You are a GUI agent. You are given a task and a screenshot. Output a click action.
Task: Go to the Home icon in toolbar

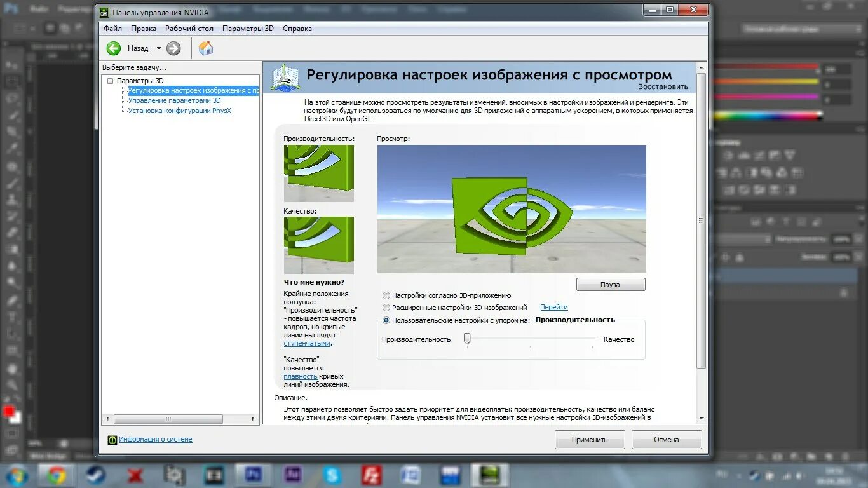[x=206, y=48]
